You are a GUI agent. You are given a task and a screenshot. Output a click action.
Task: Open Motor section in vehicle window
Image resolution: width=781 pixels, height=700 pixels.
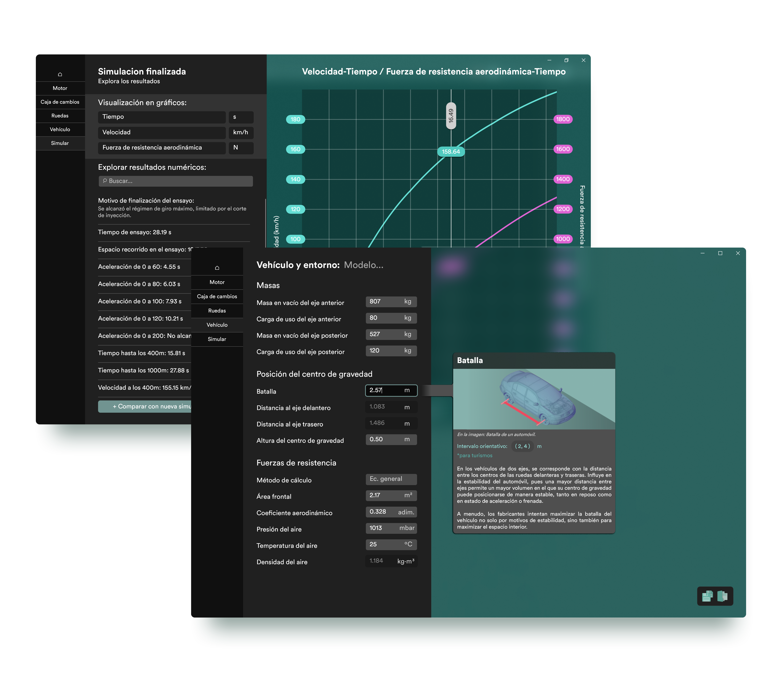(217, 282)
